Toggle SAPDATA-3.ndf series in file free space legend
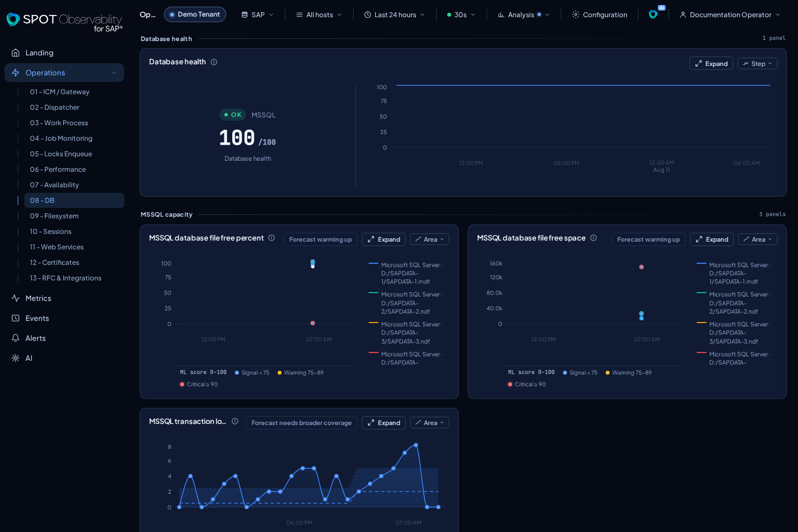Screen dimensions: 798x532 click(x=734, y=333)
